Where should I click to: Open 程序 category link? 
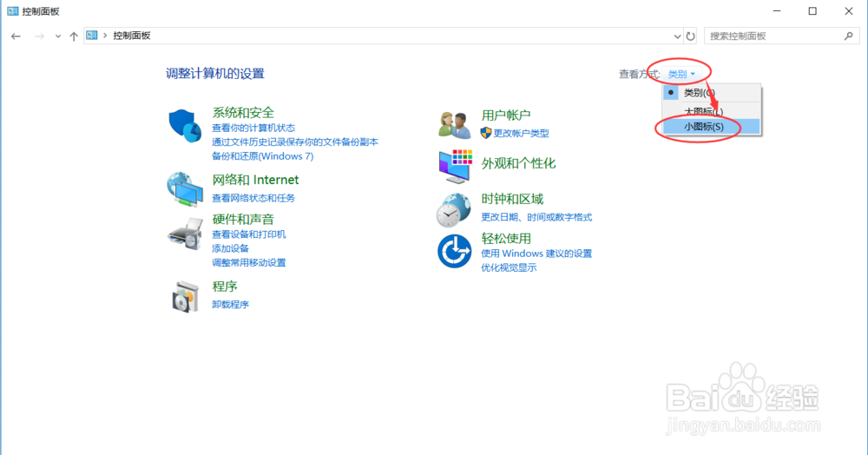225,287
